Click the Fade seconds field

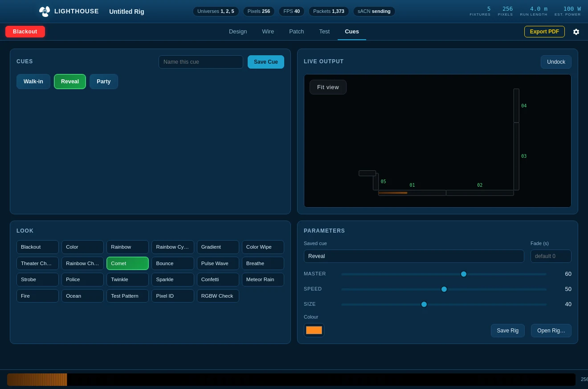click(x=551, y=256)
